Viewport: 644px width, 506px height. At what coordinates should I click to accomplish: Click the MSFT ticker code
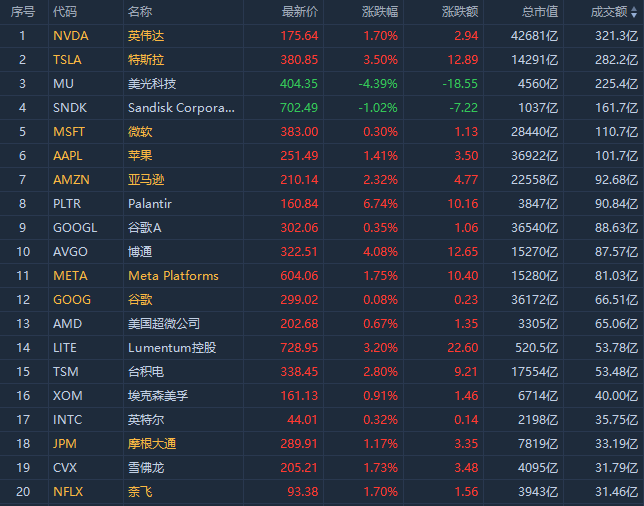(x=68, y=131)
